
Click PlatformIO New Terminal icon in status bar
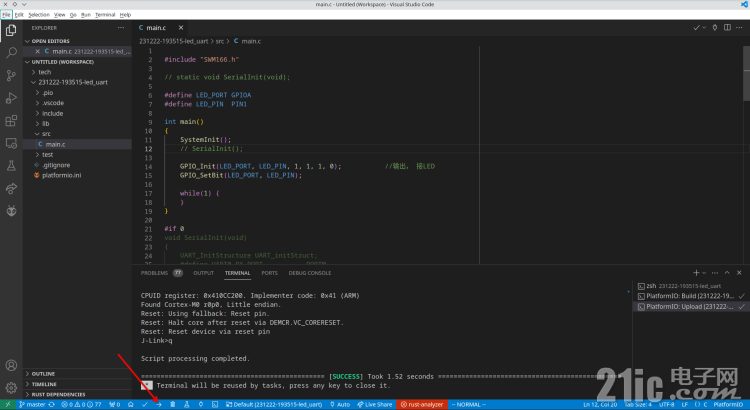[x=215, y=404]
